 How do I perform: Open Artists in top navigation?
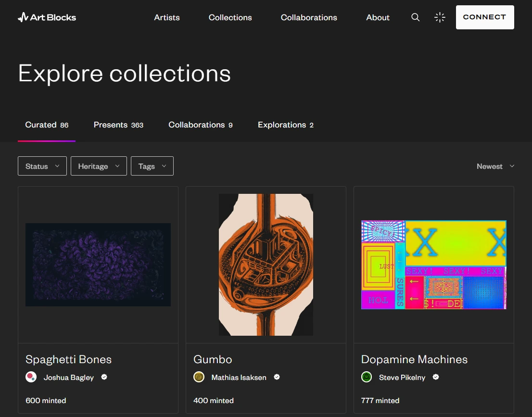click(167, 17)
